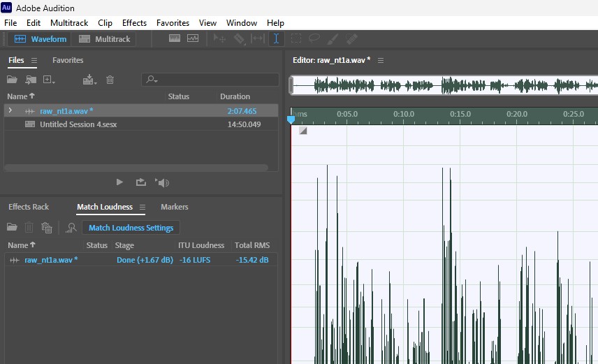Click the Files panel horizontal scrollbar

click(137, 168)
